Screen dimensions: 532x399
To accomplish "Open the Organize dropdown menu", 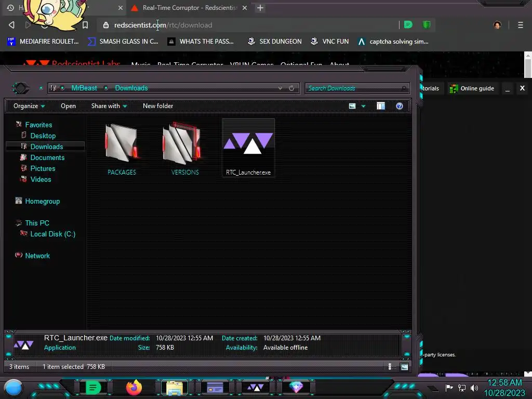I will 29,106.
